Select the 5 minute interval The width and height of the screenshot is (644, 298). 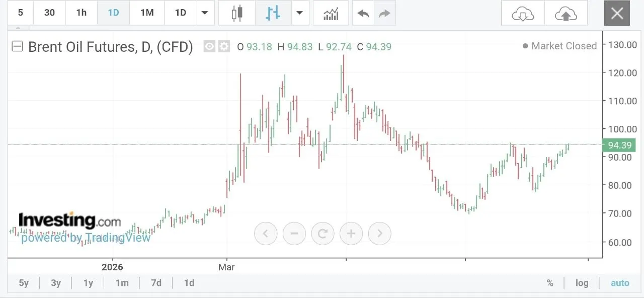20,13
